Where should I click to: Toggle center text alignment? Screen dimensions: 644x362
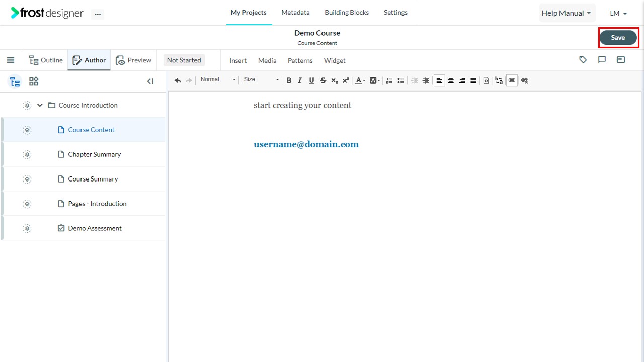pyautogui.click(x=451, y=80)
